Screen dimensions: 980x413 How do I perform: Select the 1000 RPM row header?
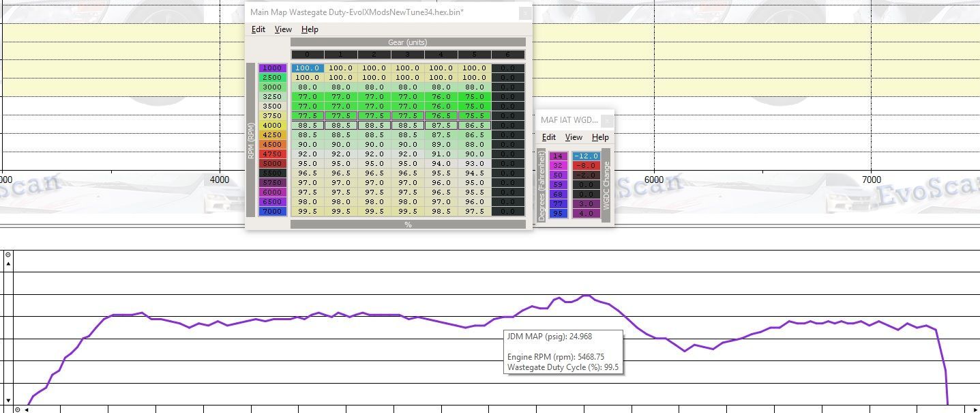coord(272,68)
